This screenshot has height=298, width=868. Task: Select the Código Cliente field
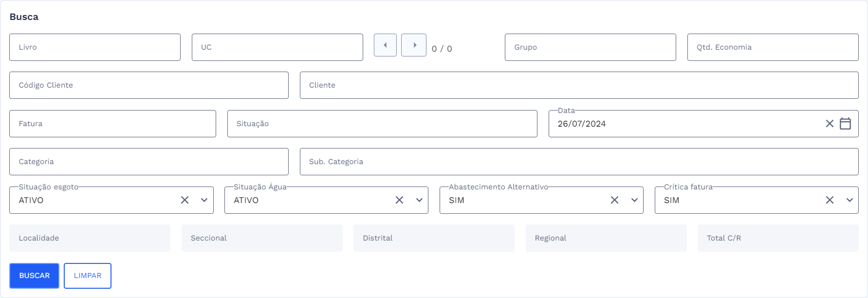[148, 85]
